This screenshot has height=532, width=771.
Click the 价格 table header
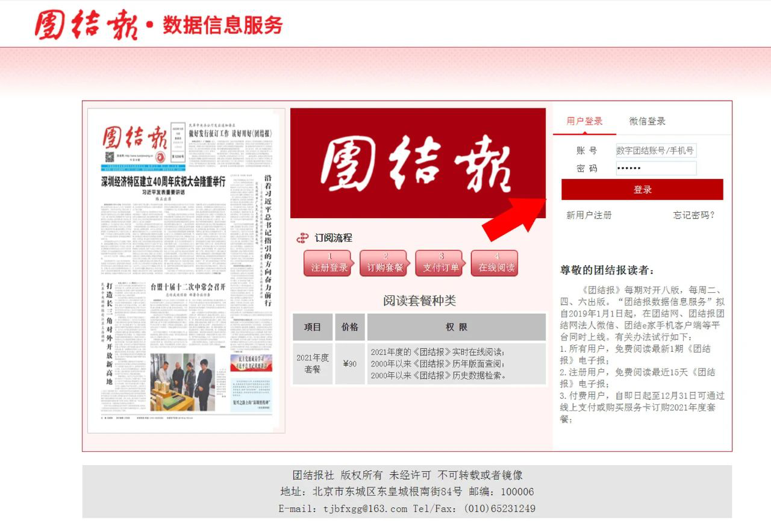[x=349, y=327]
